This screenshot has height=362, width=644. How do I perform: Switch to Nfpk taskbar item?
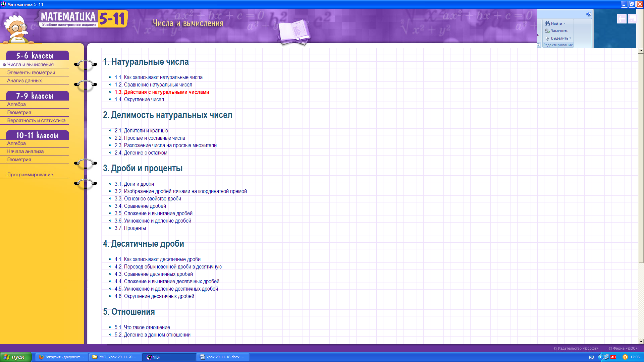point(169,357)
